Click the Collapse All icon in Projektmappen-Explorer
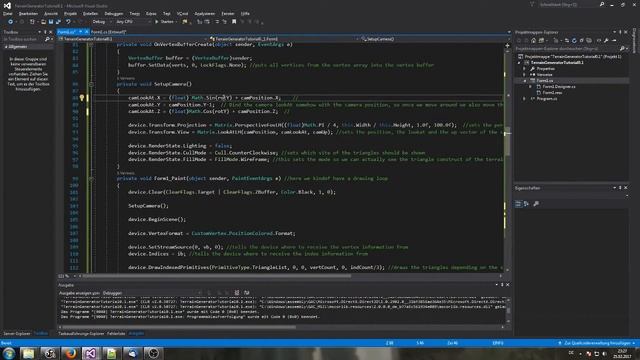Image resolution: width=640 pixels, height=360 pixels. 582,40
